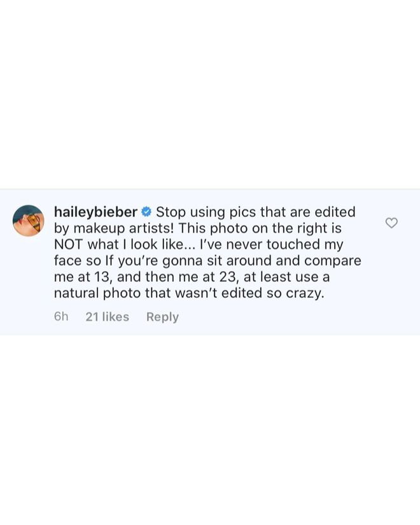Click the blue verified badge
The height and width of the screenshot is (525, 420).
(x=146, y=212)
